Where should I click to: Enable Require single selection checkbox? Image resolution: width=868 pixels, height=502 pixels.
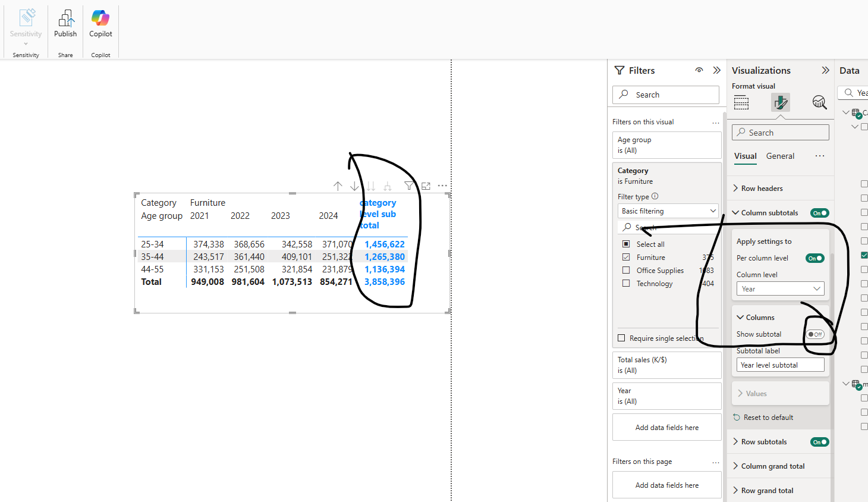[621, 338]
